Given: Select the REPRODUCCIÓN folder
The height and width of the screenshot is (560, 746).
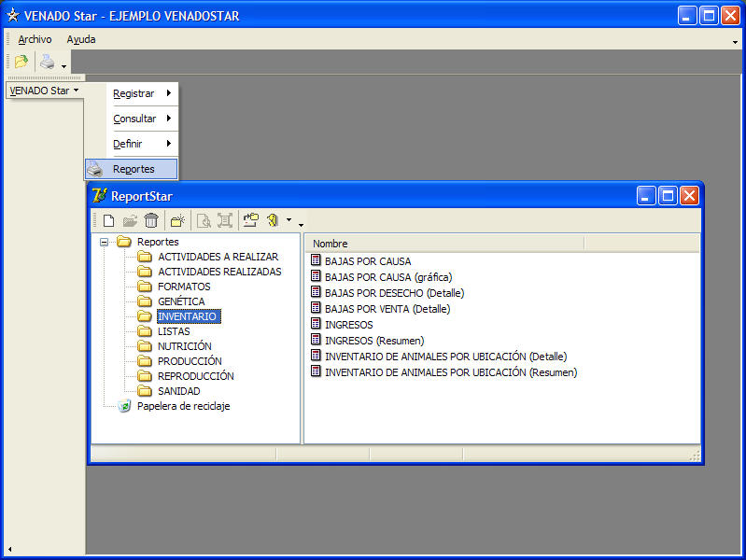Looking at the screenshot, I should coord(195,376).
